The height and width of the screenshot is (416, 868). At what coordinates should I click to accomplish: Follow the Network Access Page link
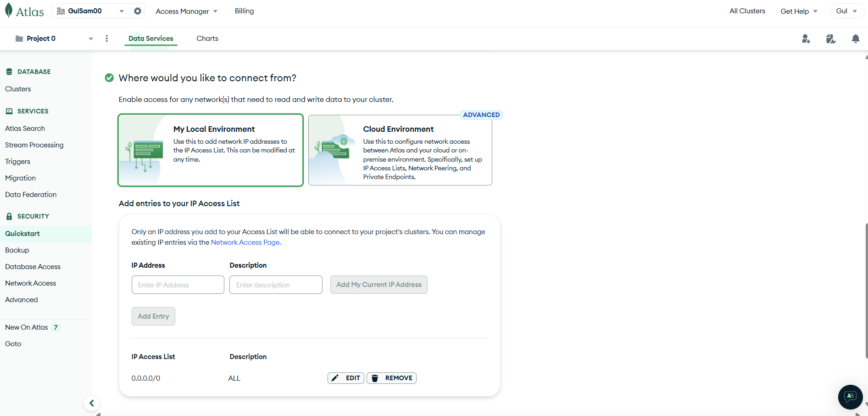tap(246, 242)
